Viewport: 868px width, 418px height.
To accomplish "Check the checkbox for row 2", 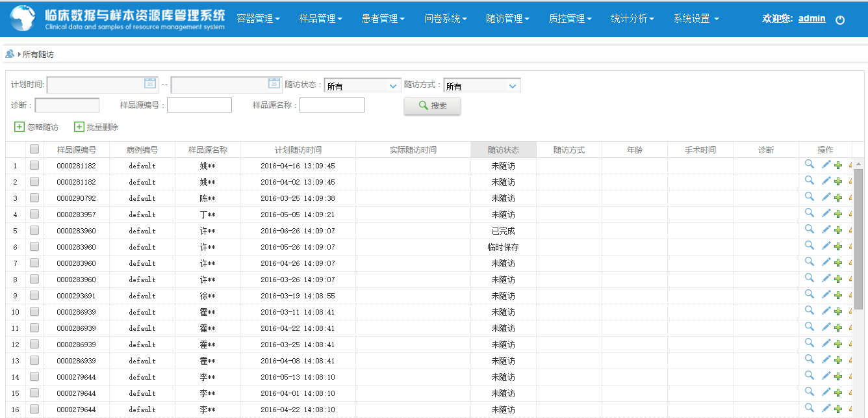I will click(x=34, y=181).
